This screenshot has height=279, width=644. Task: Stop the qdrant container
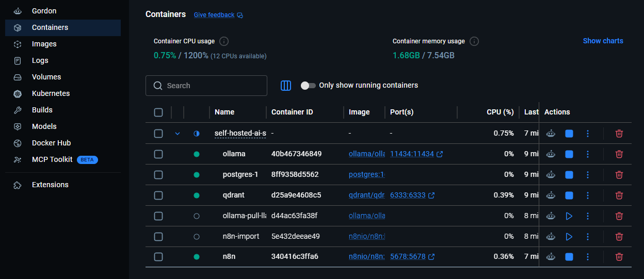coord(569,195)
